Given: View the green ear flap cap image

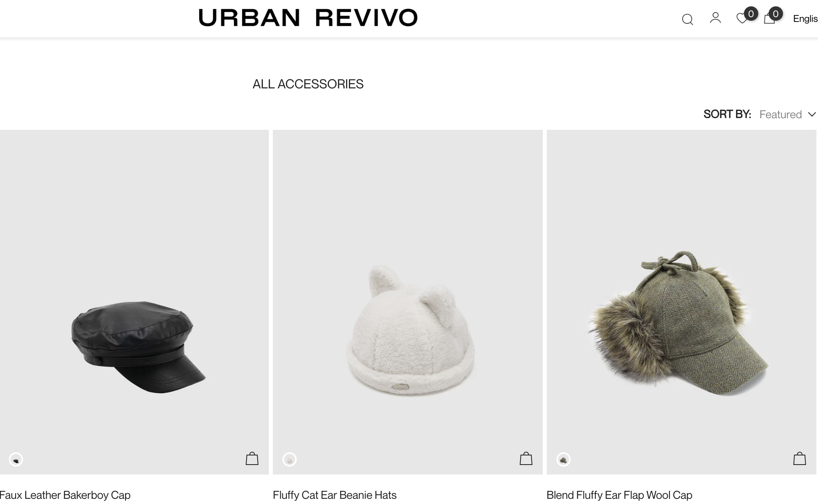Looking at the screenshot, I should [x=681, y=302].
